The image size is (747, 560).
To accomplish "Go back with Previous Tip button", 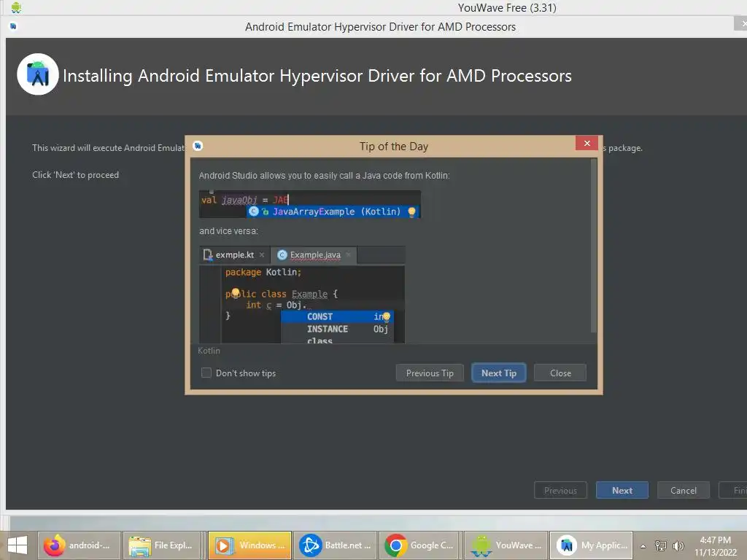I will [x=429, y=373].
